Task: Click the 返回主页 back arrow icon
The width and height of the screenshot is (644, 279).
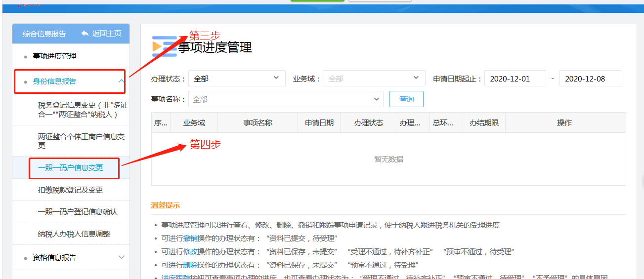Action: coord(85,33)
